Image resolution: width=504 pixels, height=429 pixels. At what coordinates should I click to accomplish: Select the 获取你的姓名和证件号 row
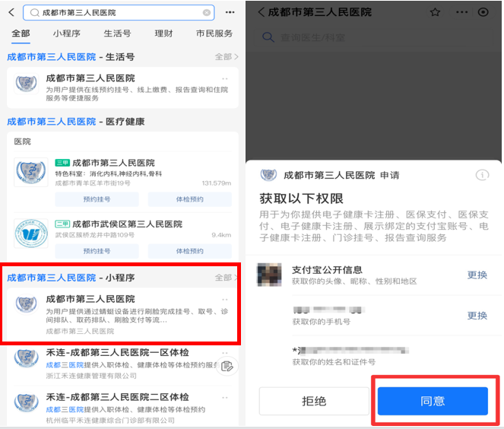[x=373, y=356]
